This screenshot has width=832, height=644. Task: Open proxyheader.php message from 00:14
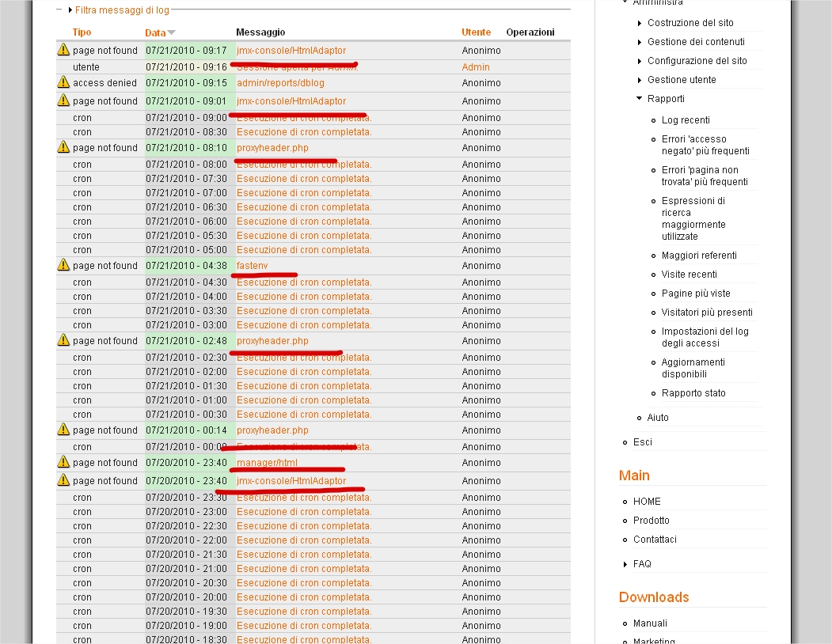click(272, 430)
